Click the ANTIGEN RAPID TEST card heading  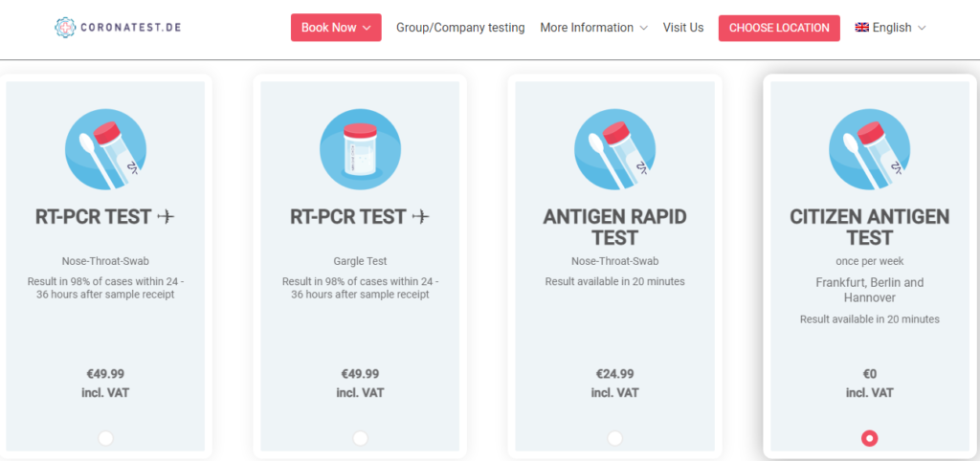tap(615, 228)
